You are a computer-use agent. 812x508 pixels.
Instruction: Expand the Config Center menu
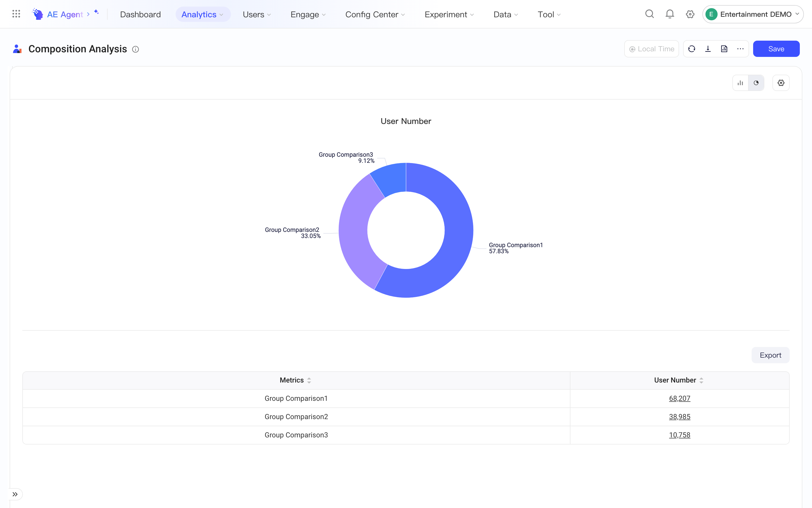click(x=375, y=14)
